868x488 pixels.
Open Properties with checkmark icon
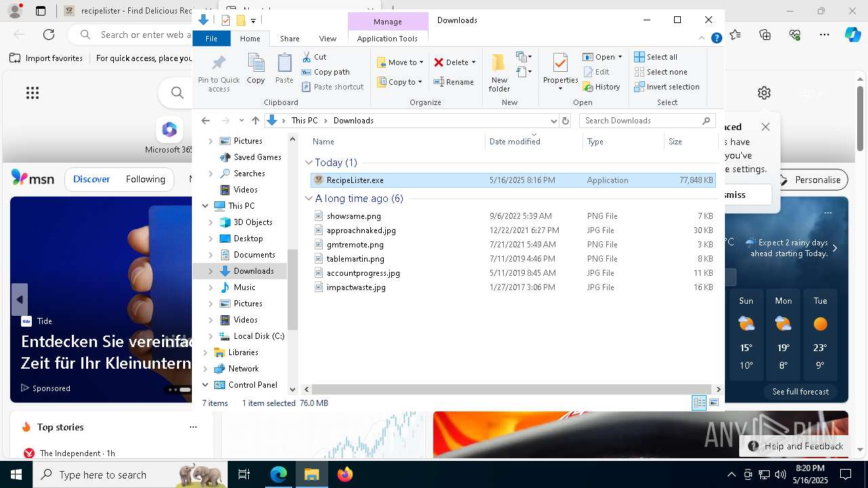click(560, 72)
